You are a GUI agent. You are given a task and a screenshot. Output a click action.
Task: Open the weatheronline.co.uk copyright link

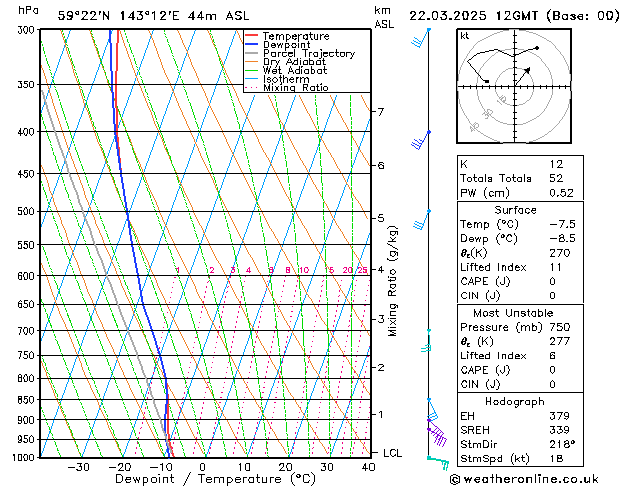coord(524,479)
